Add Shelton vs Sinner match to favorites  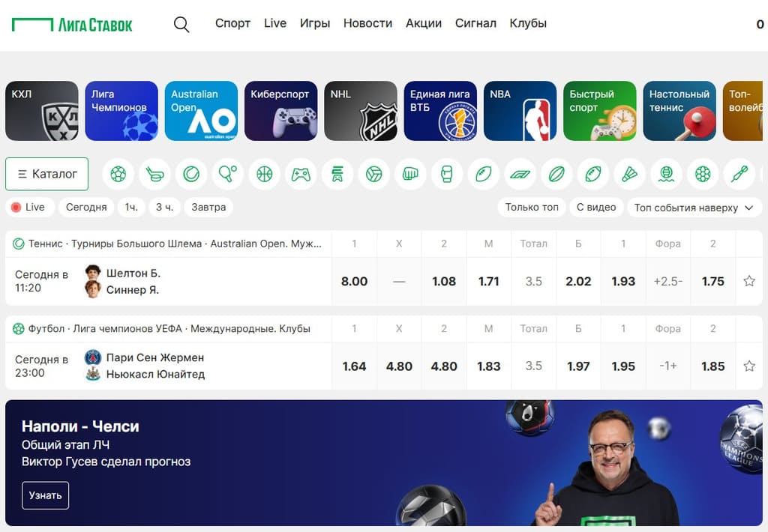point(749,281)
